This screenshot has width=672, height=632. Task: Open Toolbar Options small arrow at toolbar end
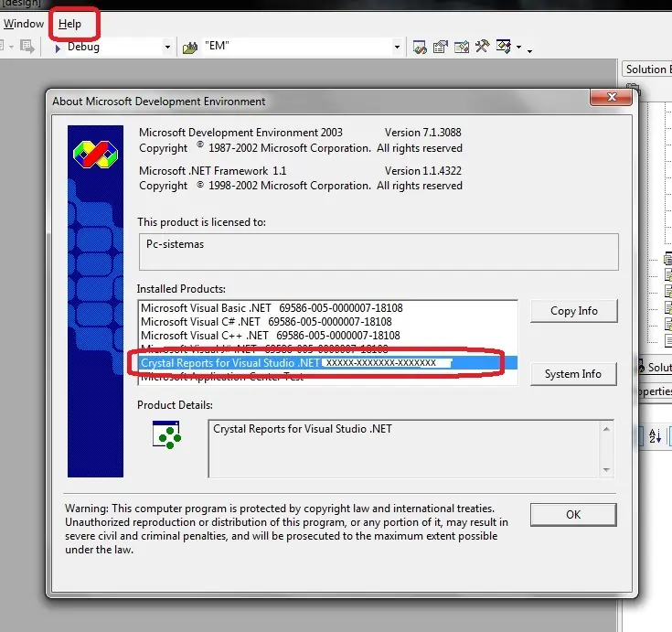pyautogui.click(x=529, y=51)
